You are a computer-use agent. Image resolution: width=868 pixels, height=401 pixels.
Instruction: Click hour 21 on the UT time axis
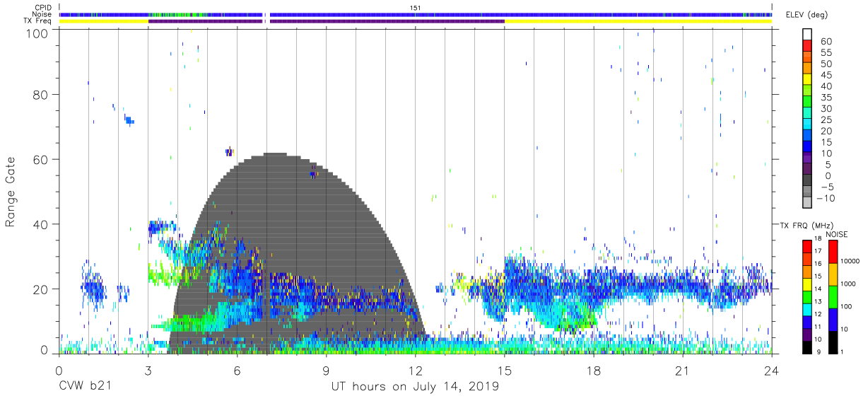coord(683,371)
